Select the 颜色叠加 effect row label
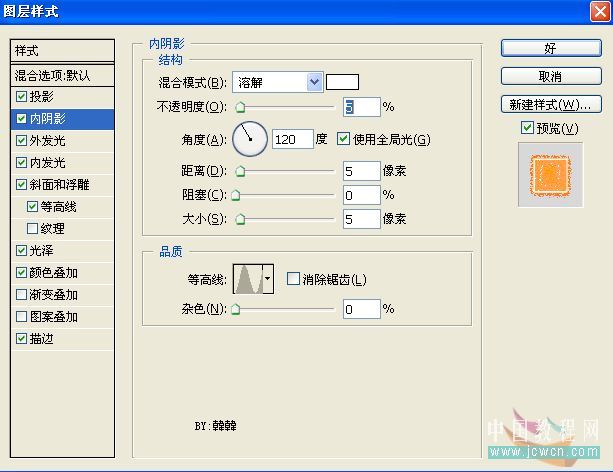The width and height of the screenshot is (613, 472). click(54, 273)
